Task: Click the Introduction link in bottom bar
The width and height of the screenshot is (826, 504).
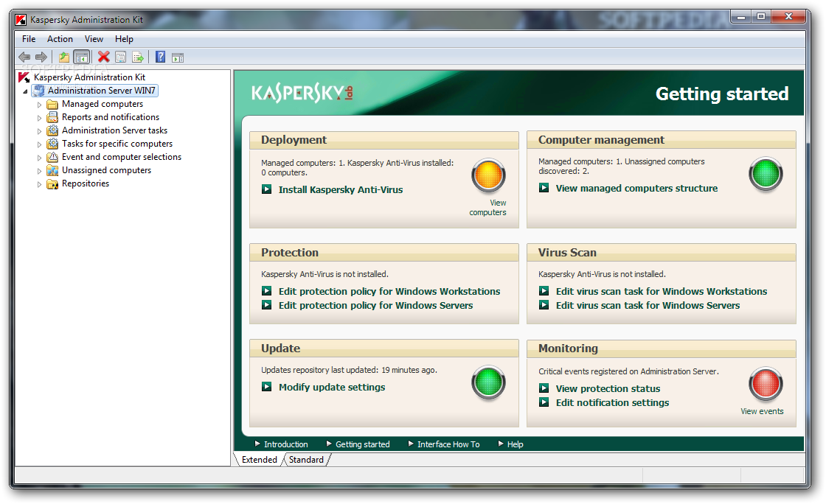Action: 286,444
